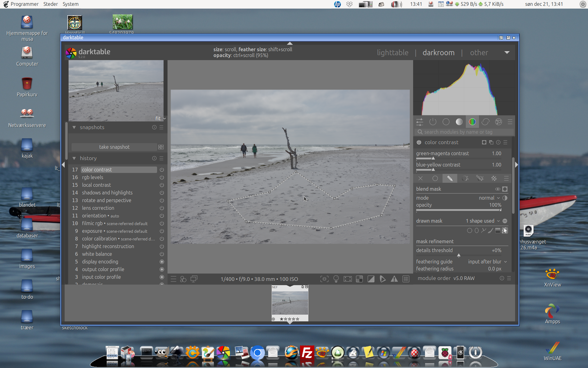The width and height of the screenshot is (588, 368).
Task: Toggle blend mask visibility eye icon
Action: (x=498, y=189)
